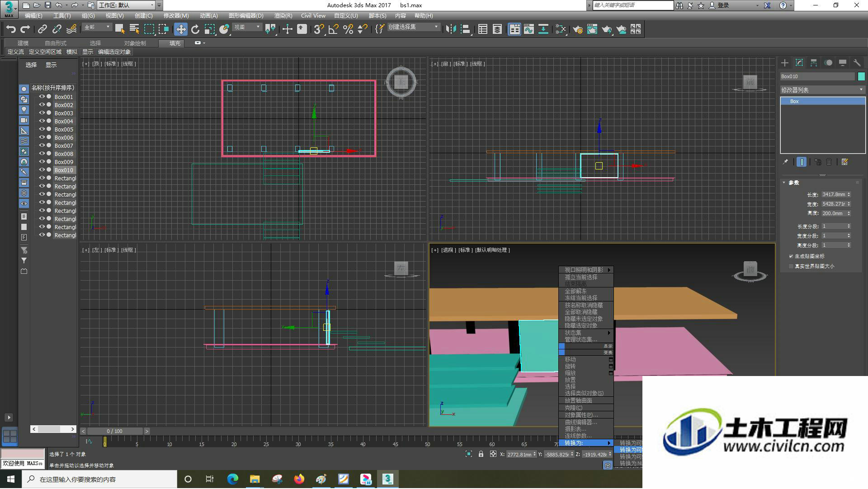Switch to the Create command panel tab

tap(785, 63)
